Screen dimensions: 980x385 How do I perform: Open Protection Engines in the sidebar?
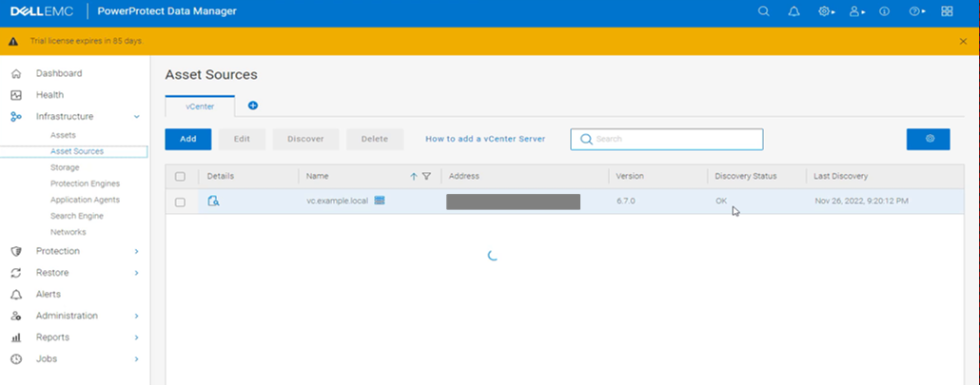[85, 183]
